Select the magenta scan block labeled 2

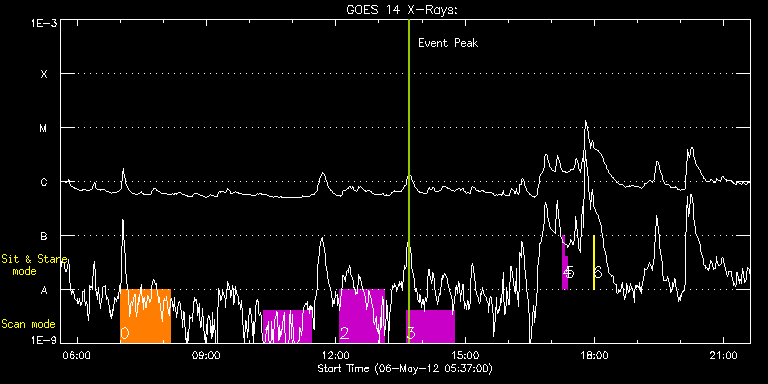(362, 316)
